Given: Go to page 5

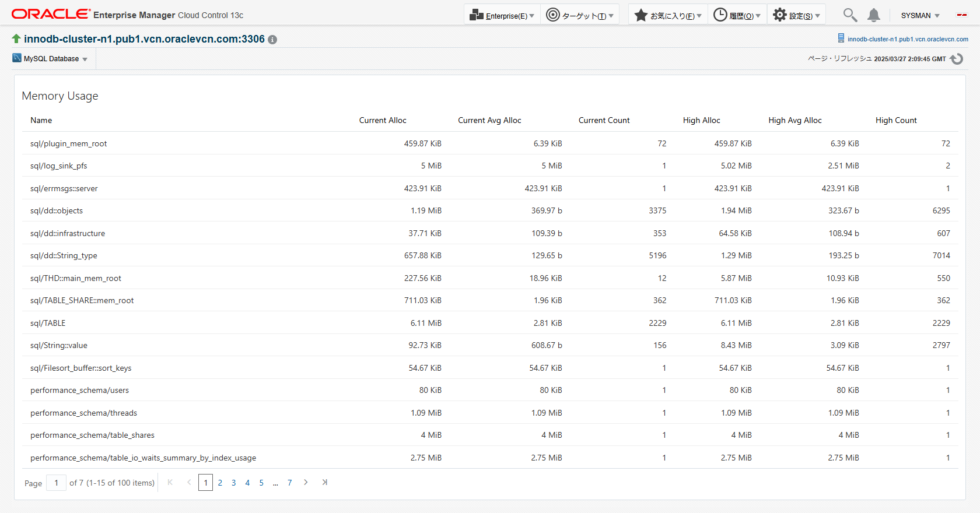Looking at the screenshot, I should pos(261,483).
